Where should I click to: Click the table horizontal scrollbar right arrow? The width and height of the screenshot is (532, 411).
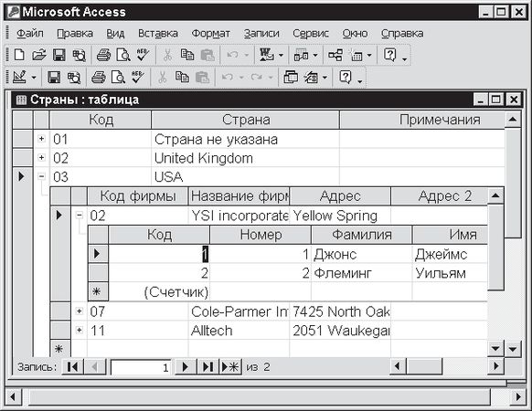tap(495, 366)
